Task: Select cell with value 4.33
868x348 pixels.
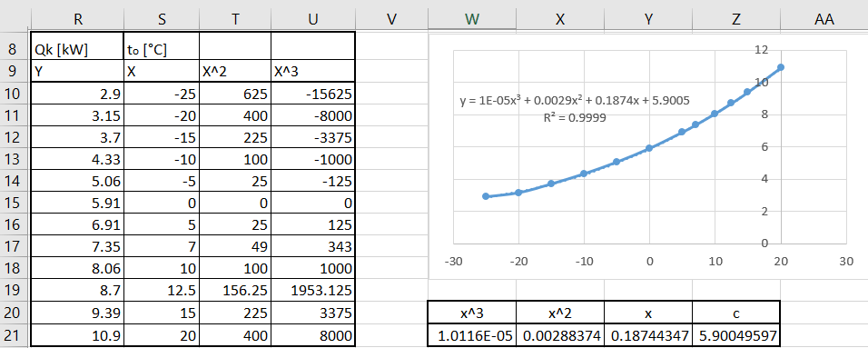Action: pyautogui.click(x=77, y=160)
